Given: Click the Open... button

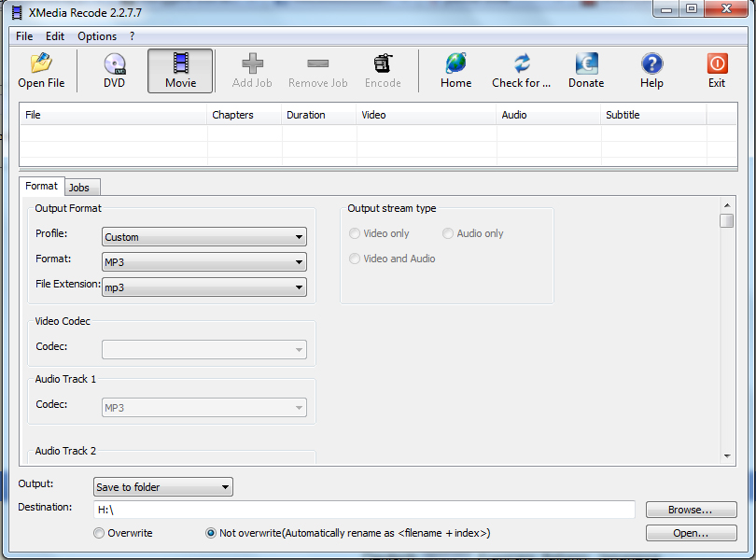Looking at the screenshot, I should (691, 533).
